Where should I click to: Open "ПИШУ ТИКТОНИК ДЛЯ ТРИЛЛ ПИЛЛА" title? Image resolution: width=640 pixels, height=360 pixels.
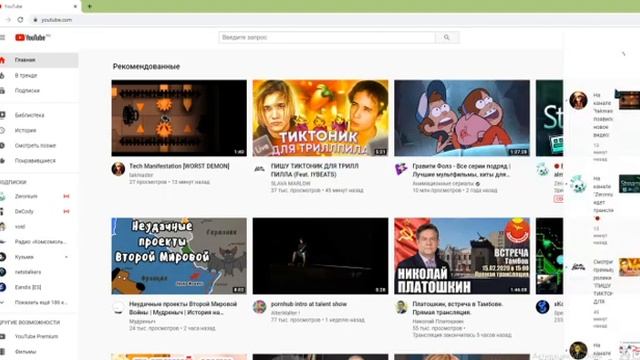315,170
